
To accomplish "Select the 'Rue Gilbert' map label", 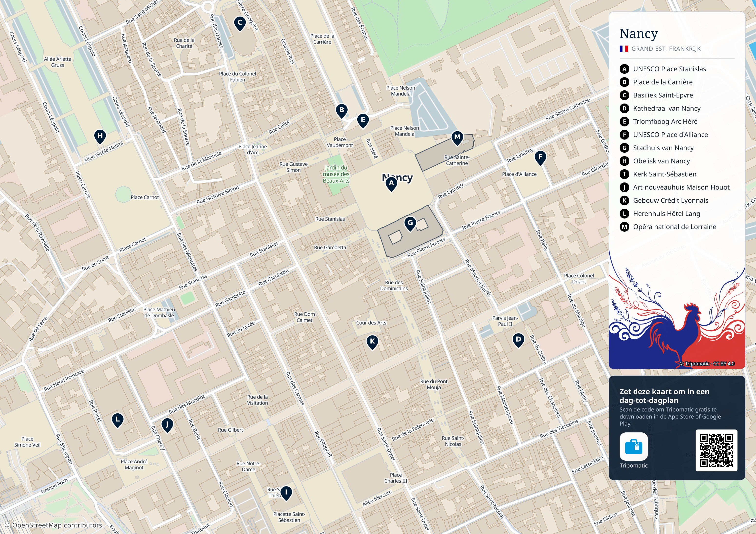I will [x=230, y=430].
